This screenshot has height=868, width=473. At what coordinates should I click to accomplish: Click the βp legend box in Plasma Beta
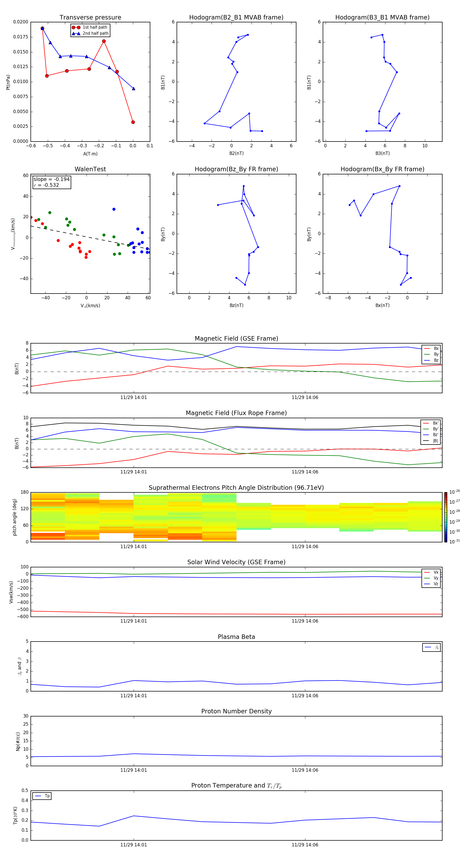click(x=431, y=647)
